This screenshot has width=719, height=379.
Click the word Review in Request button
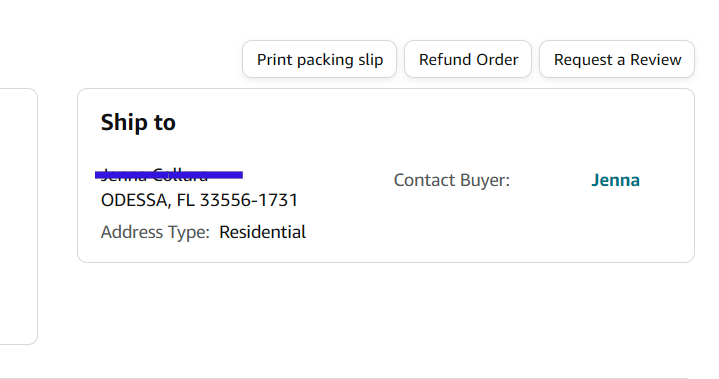[656, 60]
